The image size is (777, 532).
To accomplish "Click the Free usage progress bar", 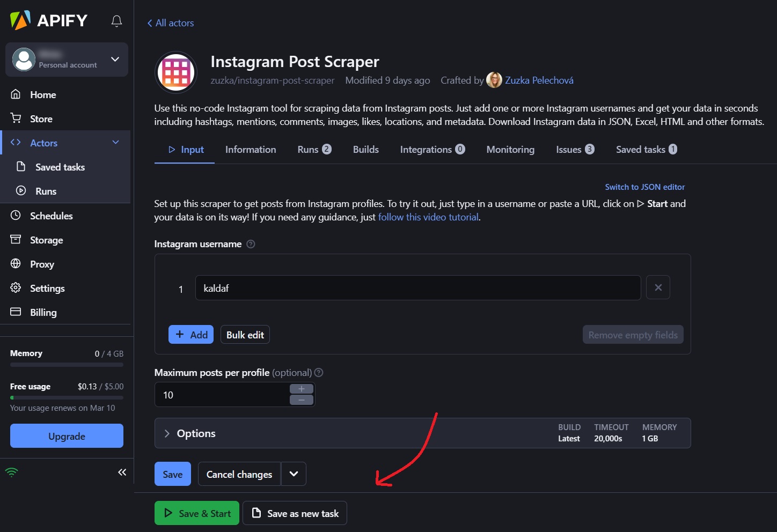I will 67,397.
